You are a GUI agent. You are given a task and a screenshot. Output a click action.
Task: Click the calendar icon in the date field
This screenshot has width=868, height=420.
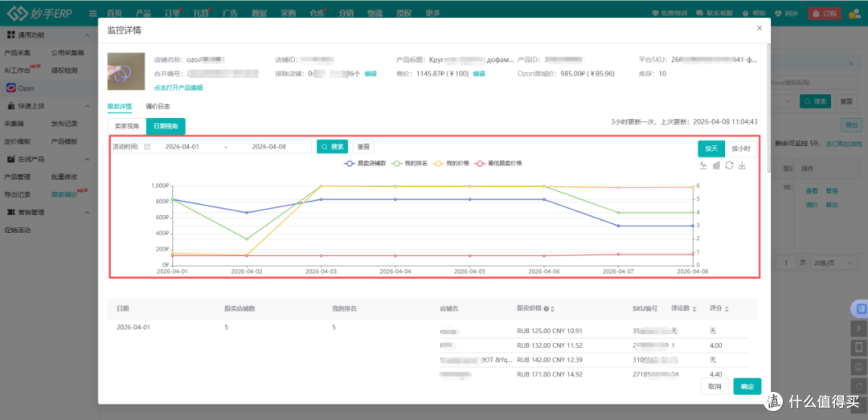coord(147,147)
